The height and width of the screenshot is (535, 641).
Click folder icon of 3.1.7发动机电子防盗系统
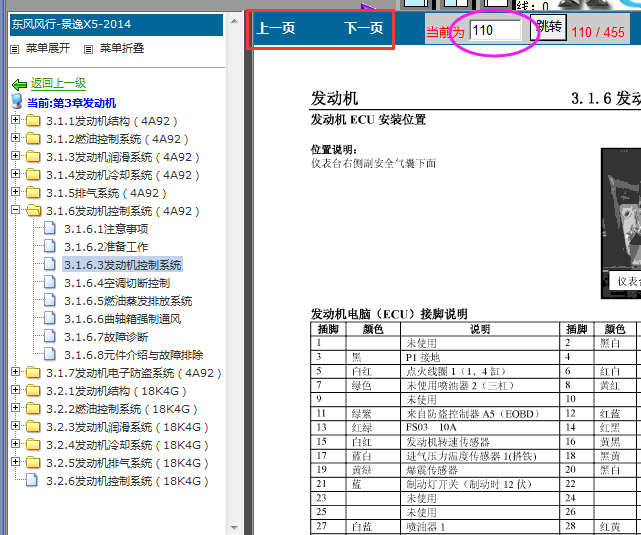(33, 372)
